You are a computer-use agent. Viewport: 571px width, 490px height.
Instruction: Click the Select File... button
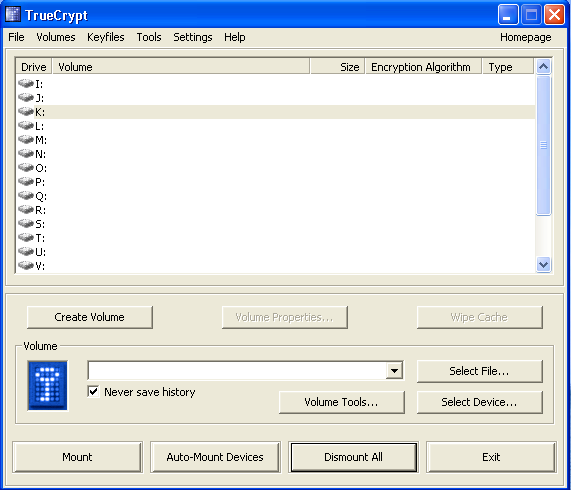pyautogui.click(x=479, y=371)
